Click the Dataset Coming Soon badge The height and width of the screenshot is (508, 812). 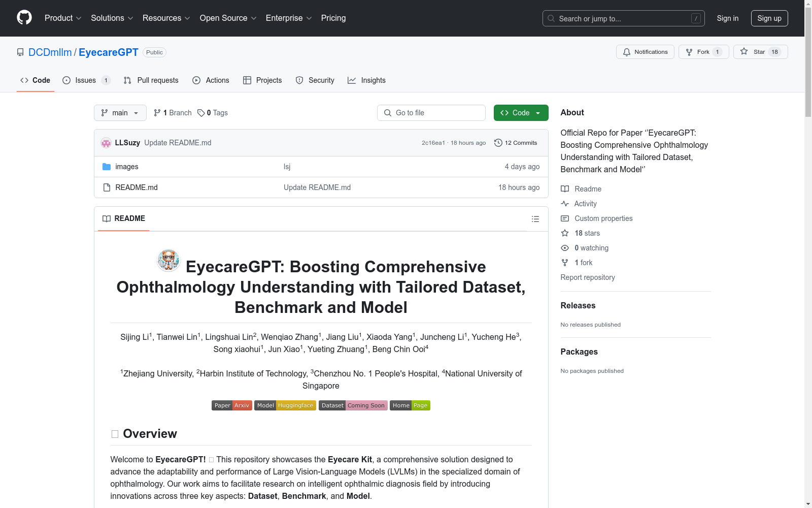[353, 405]
